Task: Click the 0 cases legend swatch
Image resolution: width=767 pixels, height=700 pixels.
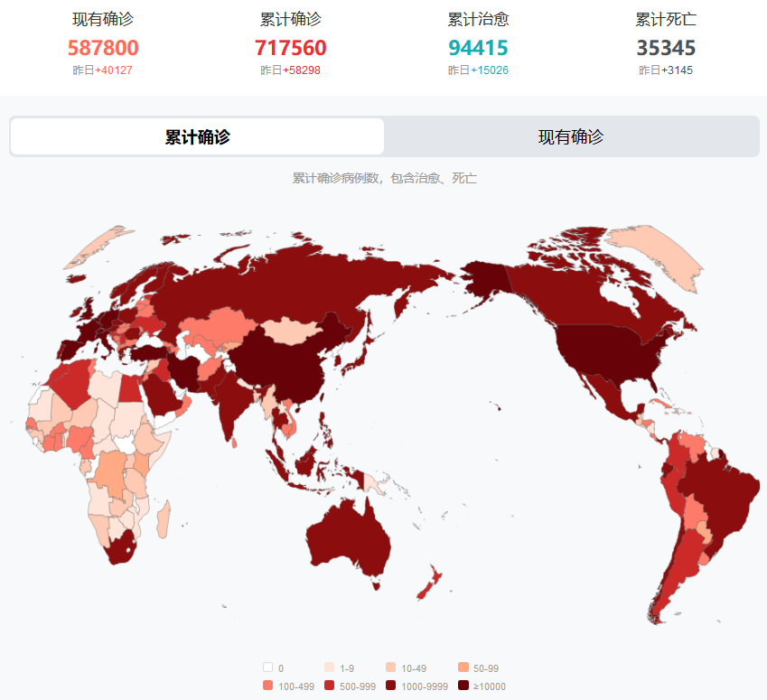Action: coord(268,667)
